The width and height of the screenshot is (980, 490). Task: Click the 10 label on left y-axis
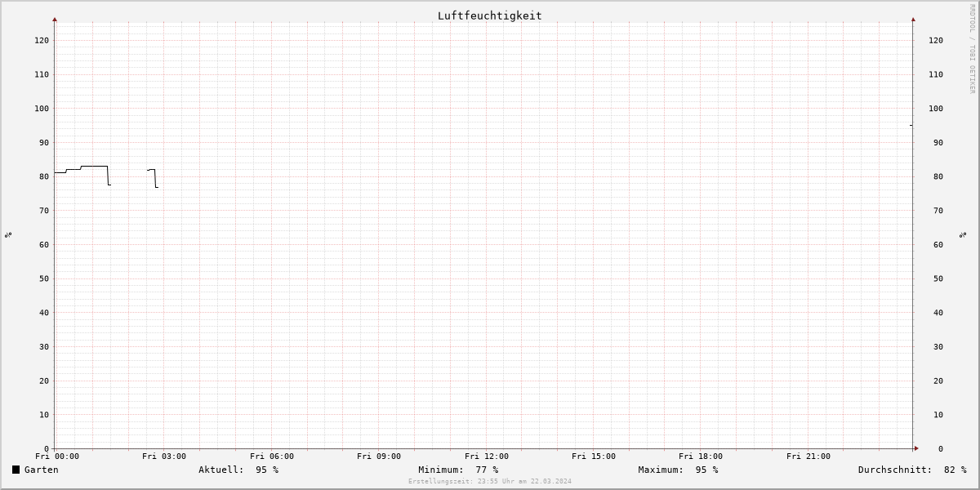(x=43, y=415)
